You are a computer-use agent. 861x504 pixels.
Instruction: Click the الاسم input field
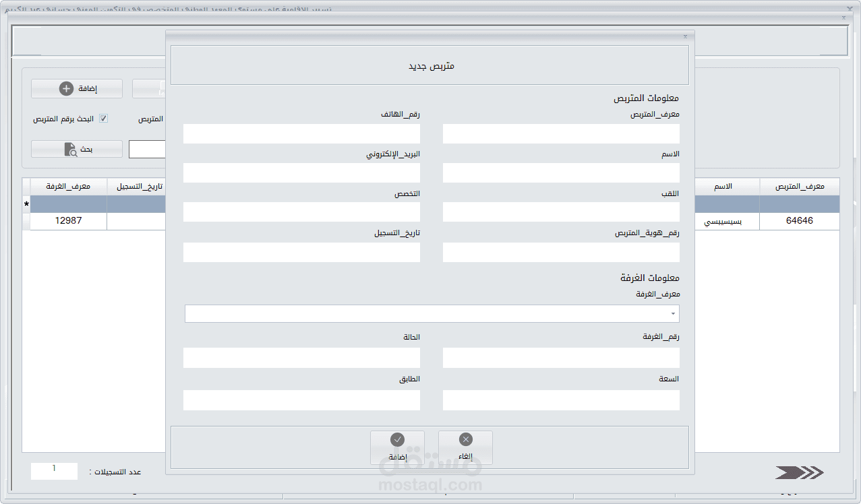click(x=561, y=172)
